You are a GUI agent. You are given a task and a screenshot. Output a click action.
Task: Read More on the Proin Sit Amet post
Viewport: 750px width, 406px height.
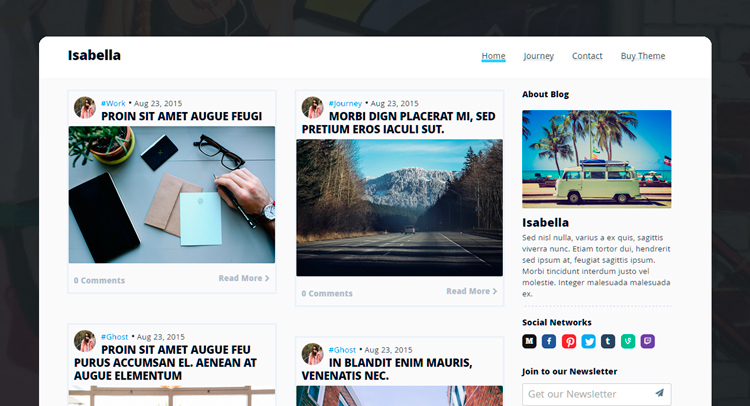click(x=243, y=278)
